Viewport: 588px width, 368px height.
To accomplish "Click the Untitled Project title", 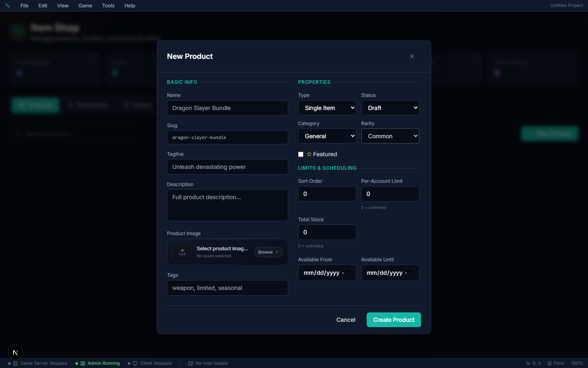I will pyautogui.click(x=567, y=6).
